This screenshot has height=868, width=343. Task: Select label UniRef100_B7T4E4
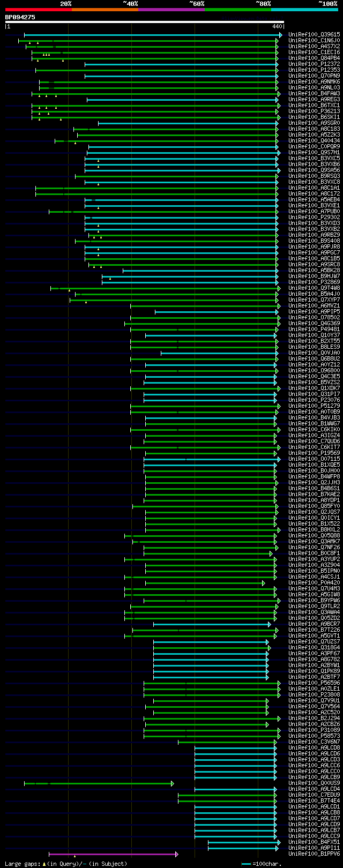tap(314, 800)
